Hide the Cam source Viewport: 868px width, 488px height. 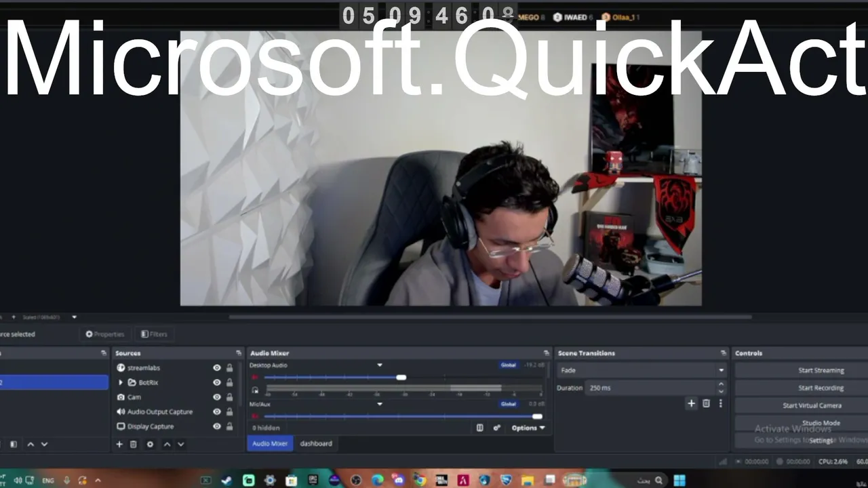point(217,397)
